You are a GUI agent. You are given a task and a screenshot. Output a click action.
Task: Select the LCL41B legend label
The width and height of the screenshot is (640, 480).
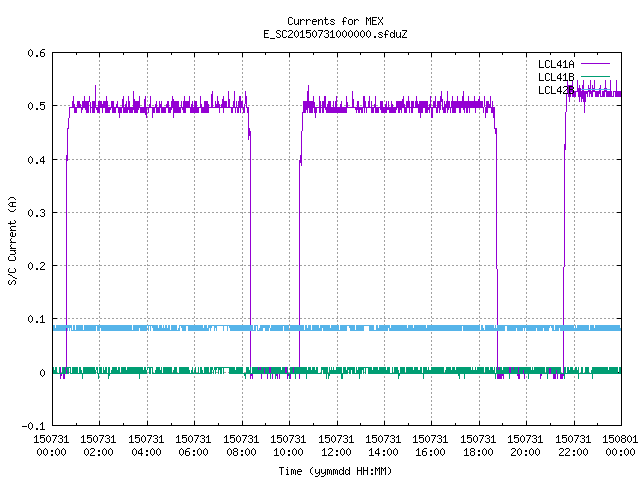click(x=556, y=77)
